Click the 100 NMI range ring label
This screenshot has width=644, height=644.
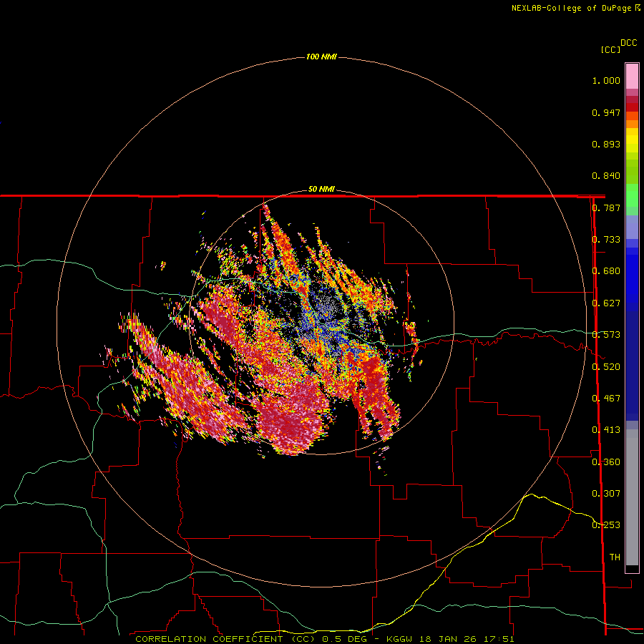321,57
